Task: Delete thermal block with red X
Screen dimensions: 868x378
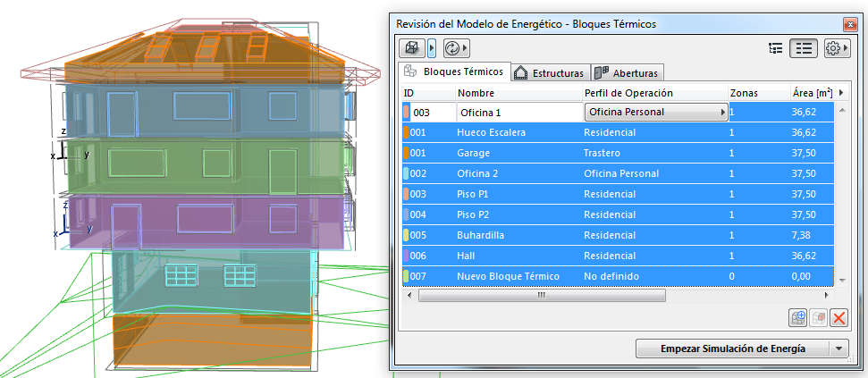Action: point(839,317)
